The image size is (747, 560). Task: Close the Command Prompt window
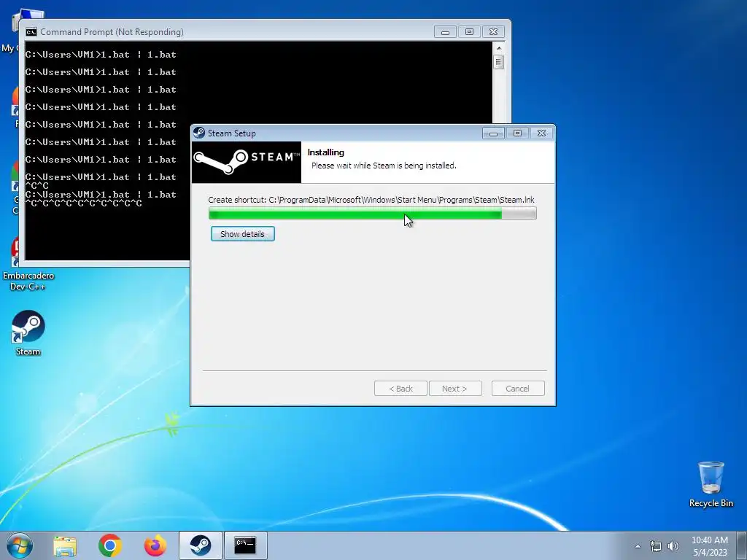tap(494, 32)
